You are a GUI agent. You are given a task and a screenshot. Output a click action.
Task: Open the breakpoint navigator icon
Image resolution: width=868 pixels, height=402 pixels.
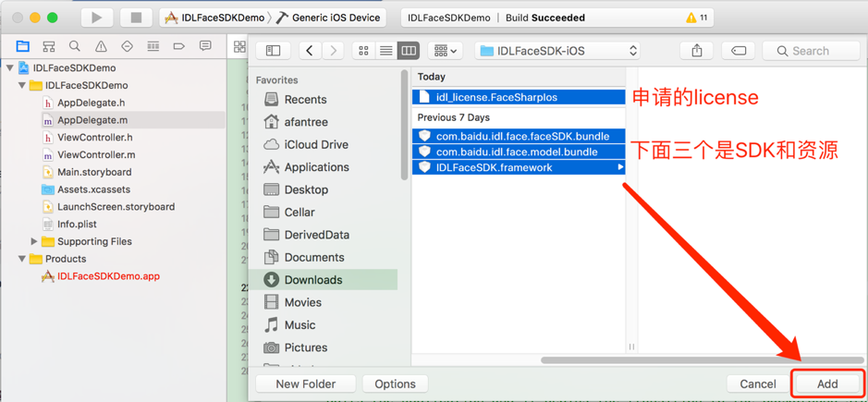click(178, 46)
